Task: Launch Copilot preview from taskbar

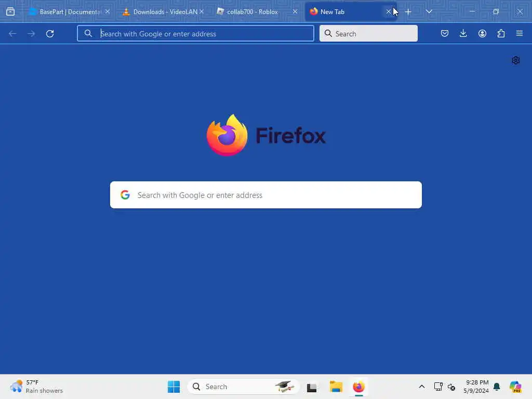Action: click(x=516, y=387)
